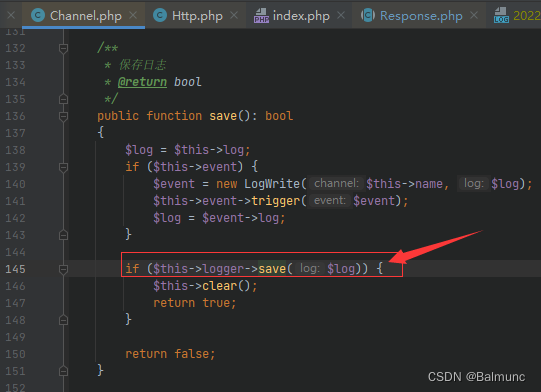Click the 'channel:' parameter hint

336,183
